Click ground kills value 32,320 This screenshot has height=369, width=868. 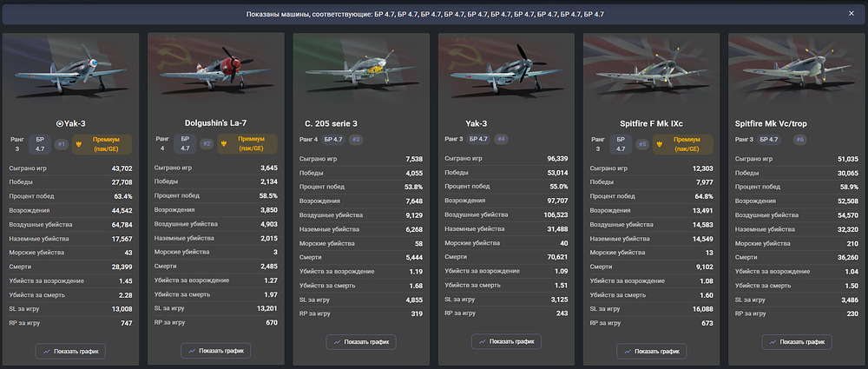[x=847, y=229]
